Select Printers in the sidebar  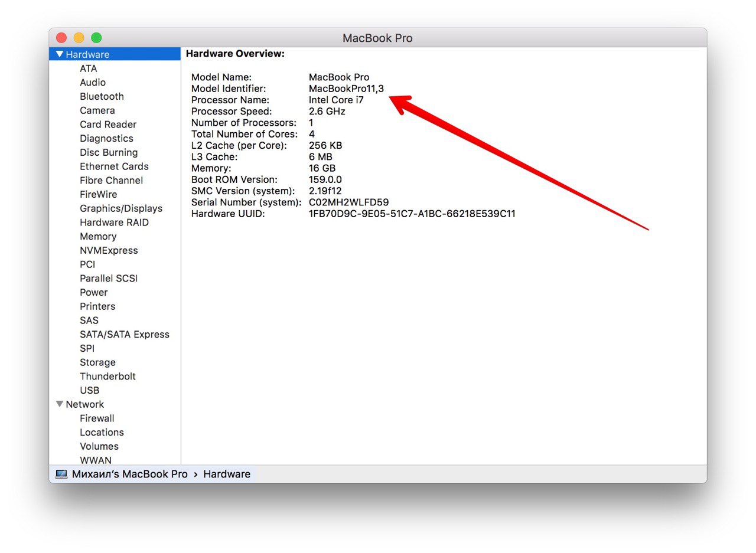(97, 306)
